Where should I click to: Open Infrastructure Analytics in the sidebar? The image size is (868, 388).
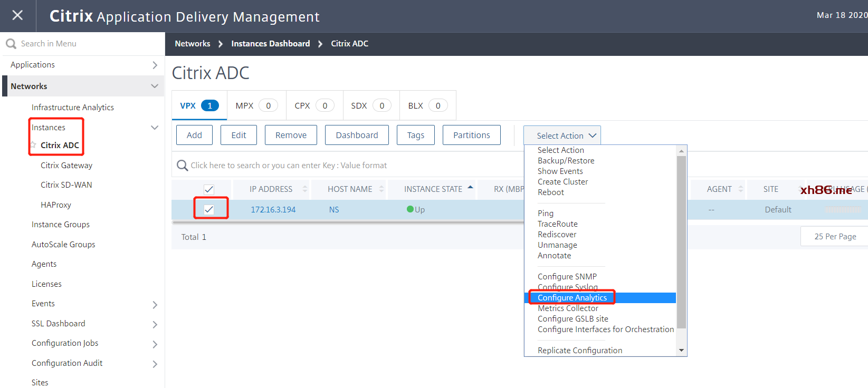(x=73, y=108)
